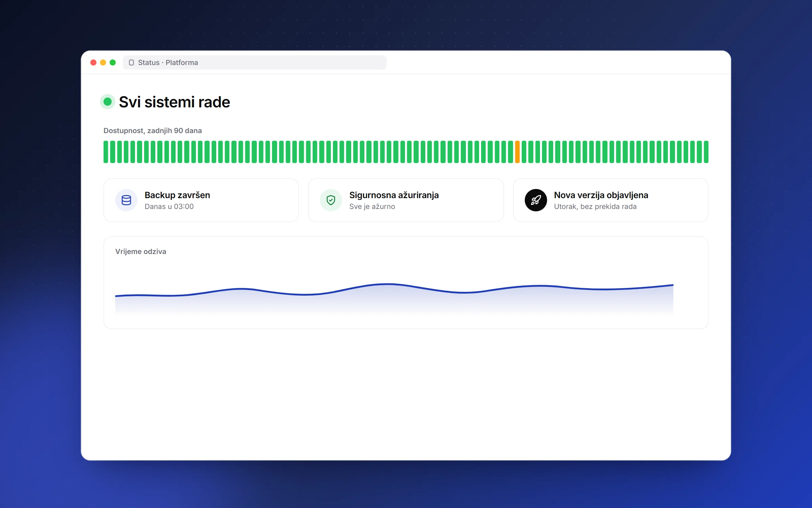
Task: Click the Backup završen database icon
Action: pos(126,200)
